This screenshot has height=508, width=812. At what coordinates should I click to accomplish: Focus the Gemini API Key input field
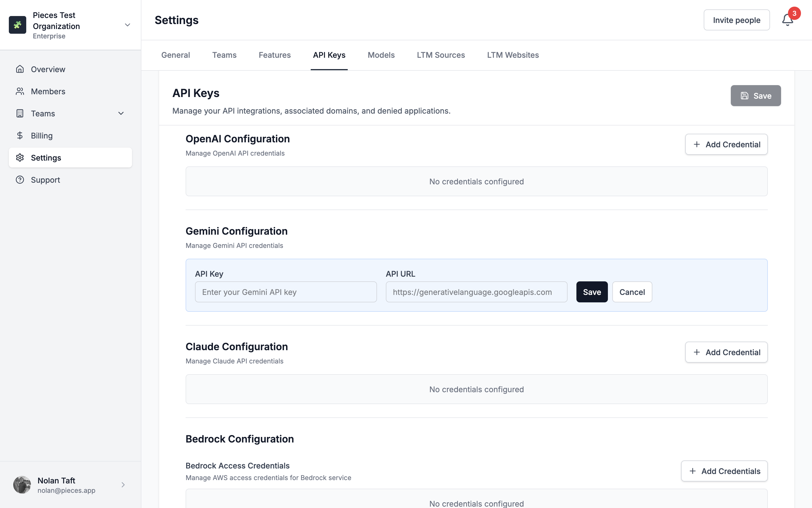coord(286,292)
